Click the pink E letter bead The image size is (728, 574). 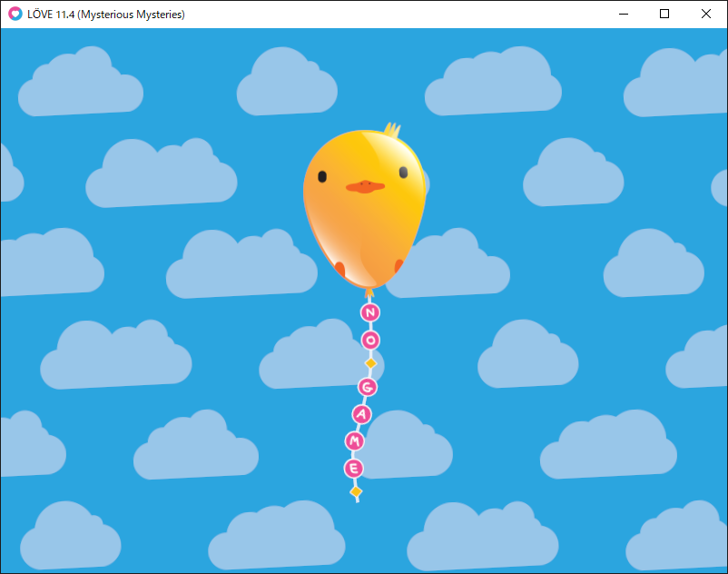coord(354,468)
